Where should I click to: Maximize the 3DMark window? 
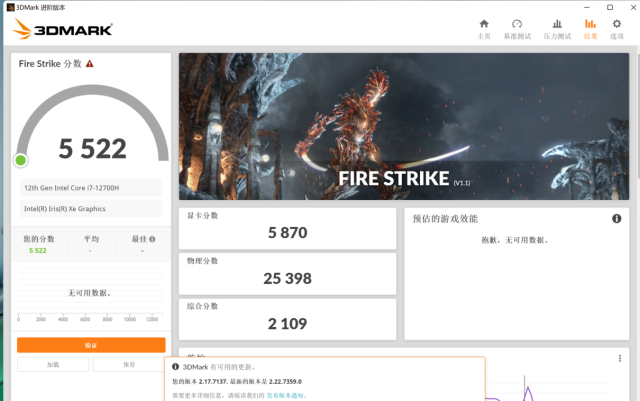(610, 7)
